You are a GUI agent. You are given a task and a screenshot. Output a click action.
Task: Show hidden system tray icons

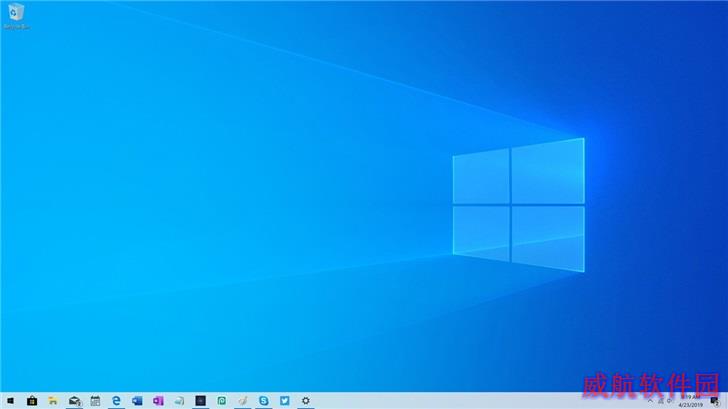[650, 401]
